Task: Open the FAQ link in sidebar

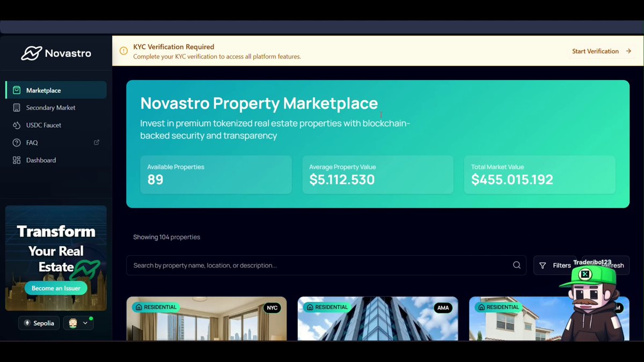Action: pos(56,143)
